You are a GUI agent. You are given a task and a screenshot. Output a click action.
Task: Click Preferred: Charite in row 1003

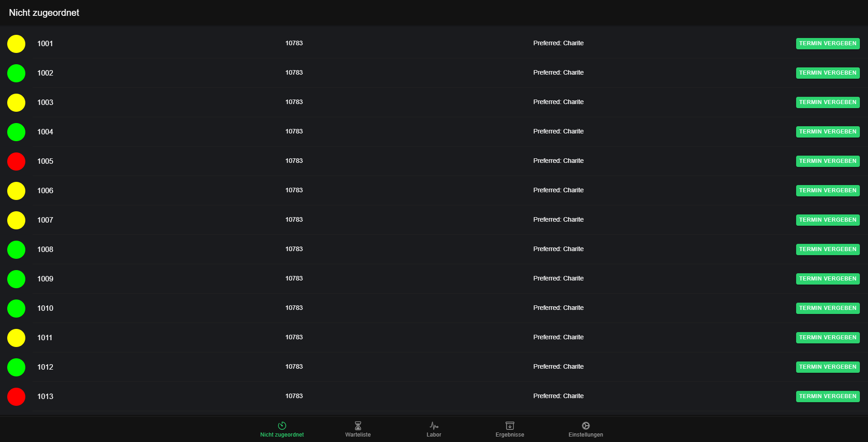point(558,102)
